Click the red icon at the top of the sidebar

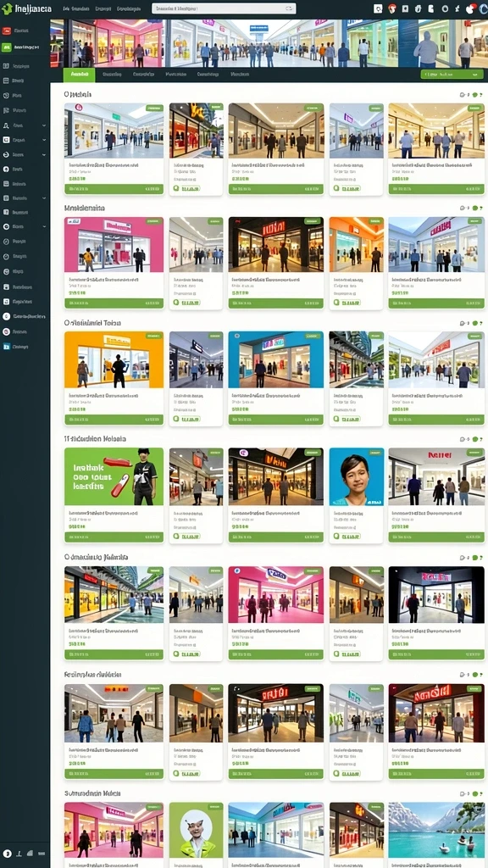pyautogui.click(x=7, y=31)
